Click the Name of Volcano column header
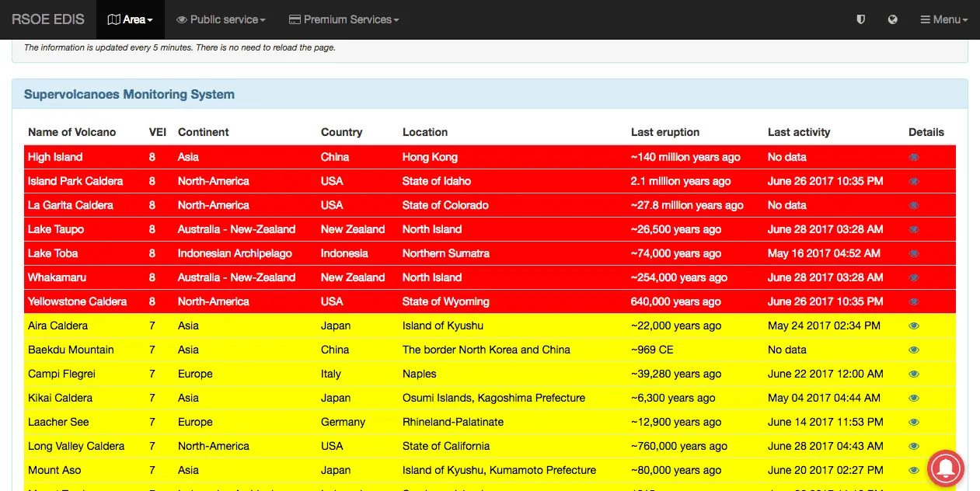980x491 pixels. click(x=71, y=132)
